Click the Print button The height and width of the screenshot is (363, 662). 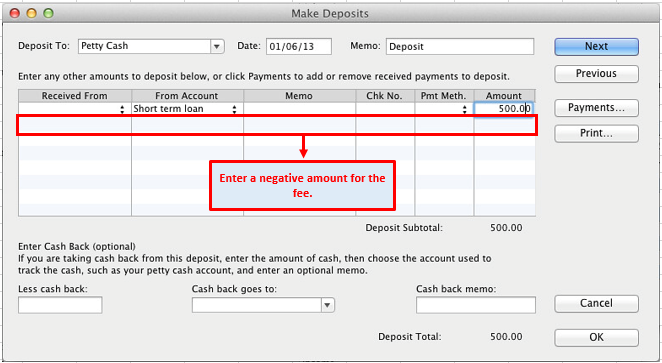pos(596,134)
